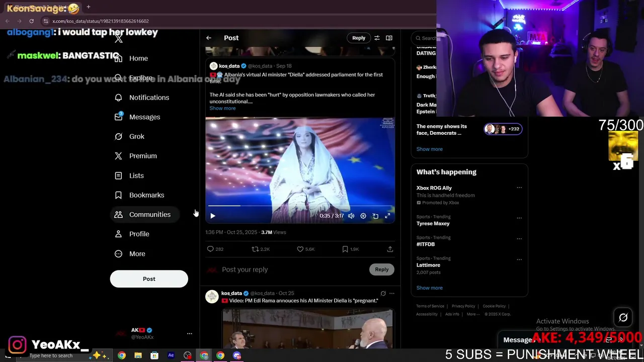The image size is (644, 362).
Task: Open Privacy Policy footer link
Action: pos(463,306)
